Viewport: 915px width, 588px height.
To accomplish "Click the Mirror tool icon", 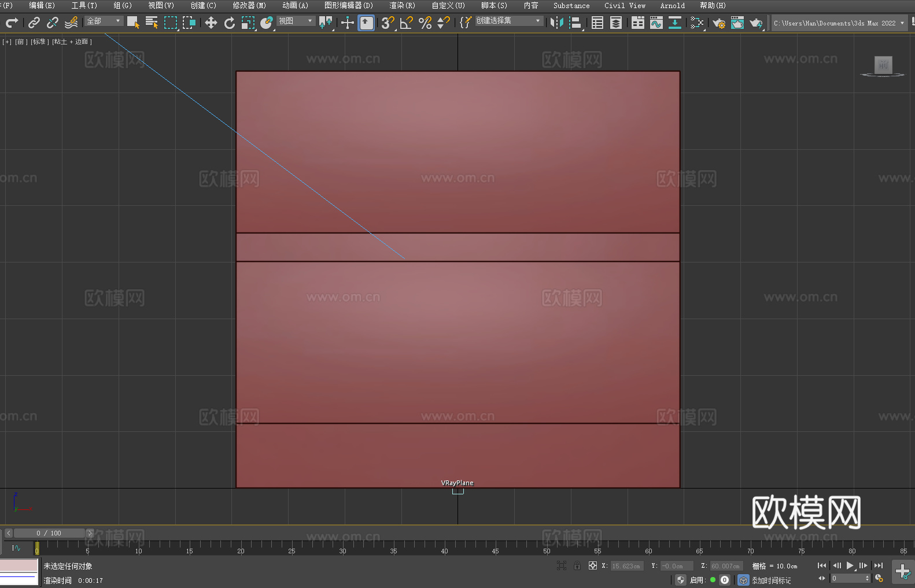I will pyautogui.click(x=557, y=23).
